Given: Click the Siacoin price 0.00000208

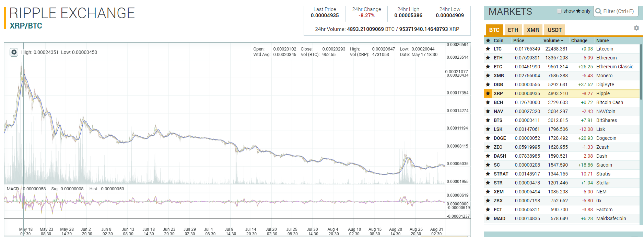Looking at the screenshot, I should [x=527, y=165].
